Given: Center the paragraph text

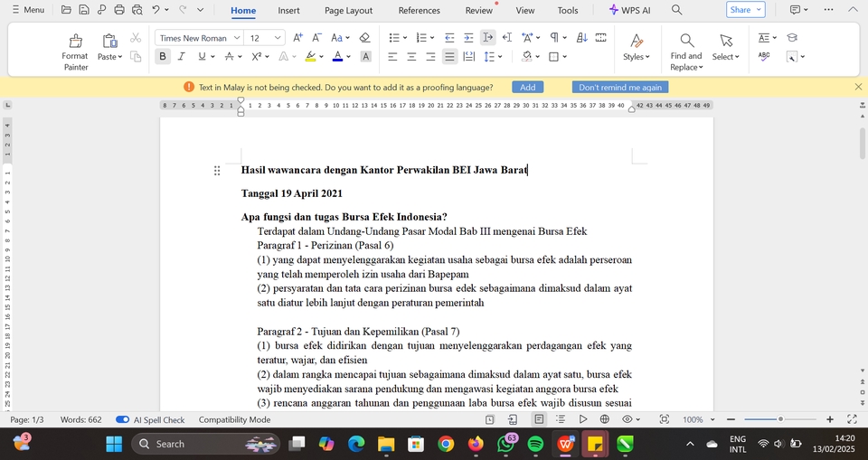Looking at the screenshot, I should (411, 56).
